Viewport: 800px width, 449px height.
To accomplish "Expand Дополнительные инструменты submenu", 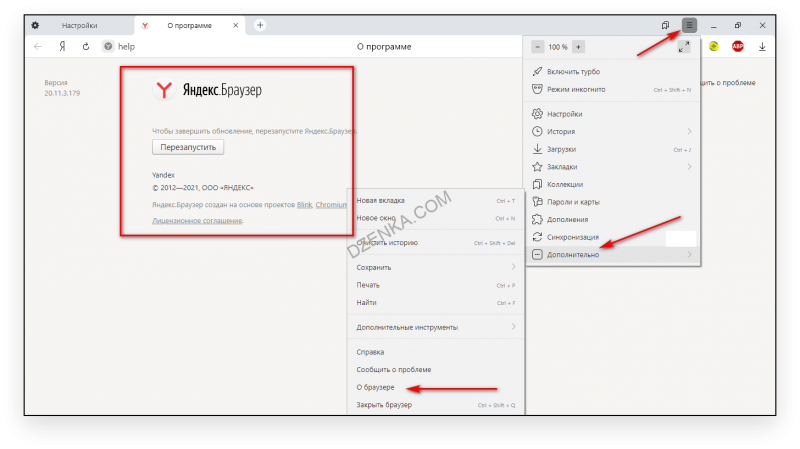I will [436, 327].
